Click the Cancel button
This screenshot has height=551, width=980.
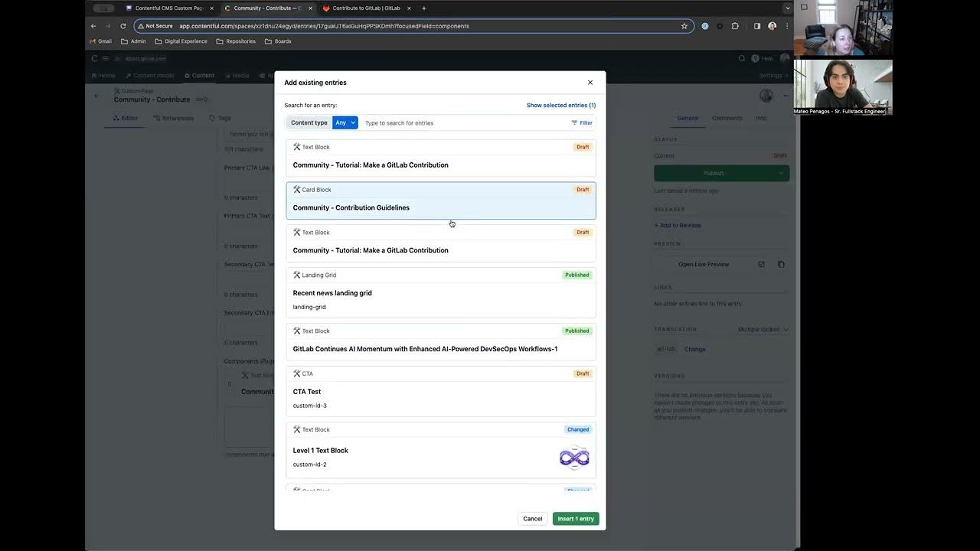coord(533,519)
